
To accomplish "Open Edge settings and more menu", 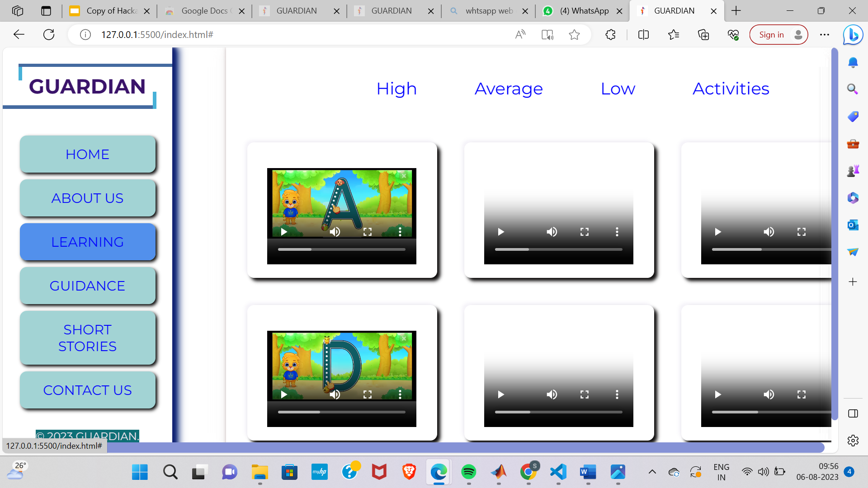I will pyautogui.click(x=825, y=35).
